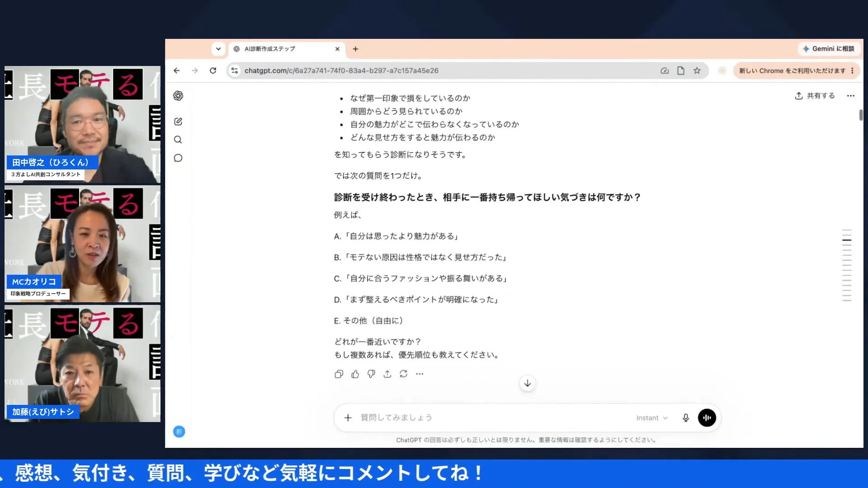Give thumbs up to the response
The width and height of the screenshot is (868, 488).
pos(355,374)
